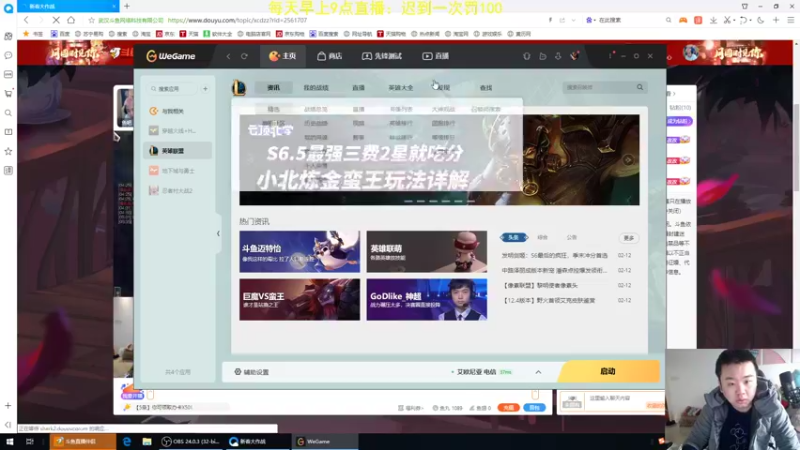Select the 综合 news filter

click(x=542, y=237)
